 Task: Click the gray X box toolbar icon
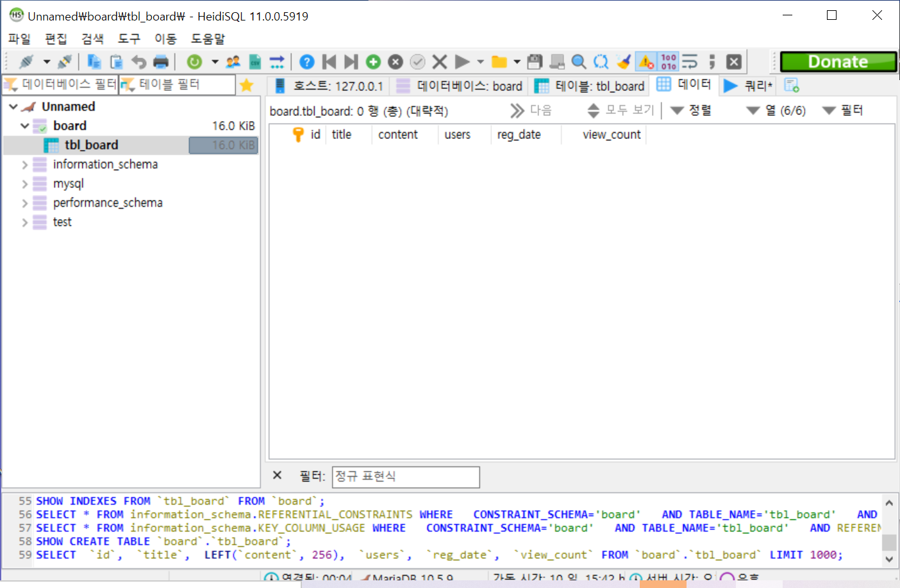[x=734, y=61]
